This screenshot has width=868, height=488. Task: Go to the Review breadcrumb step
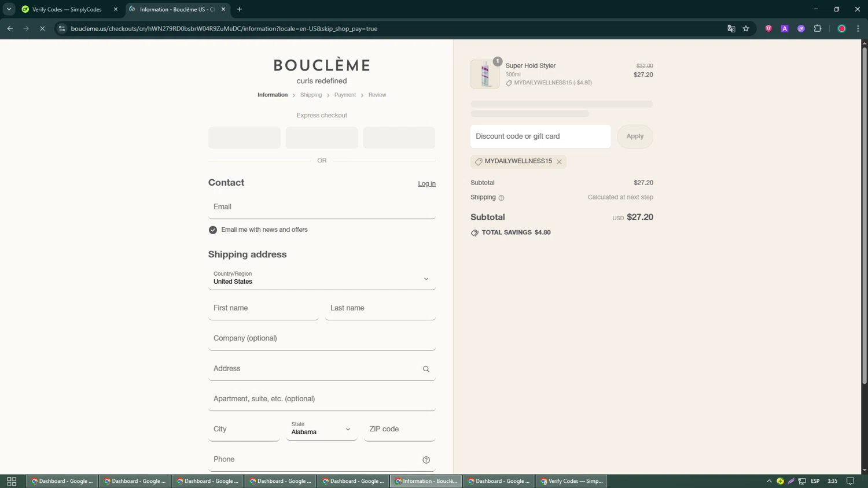click(377, 95)
